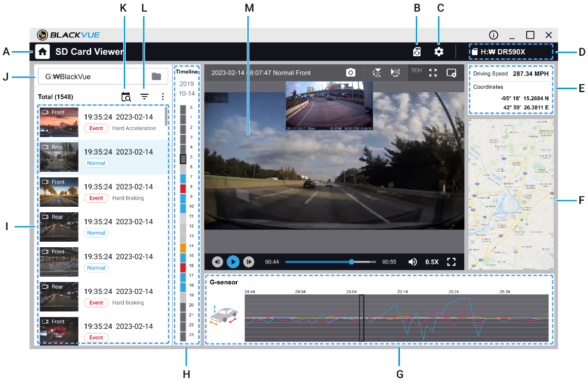Screen dimensions: 588x381
Task: Toggle the picture-in-picture overlay button
Action: tap(452, 72)
